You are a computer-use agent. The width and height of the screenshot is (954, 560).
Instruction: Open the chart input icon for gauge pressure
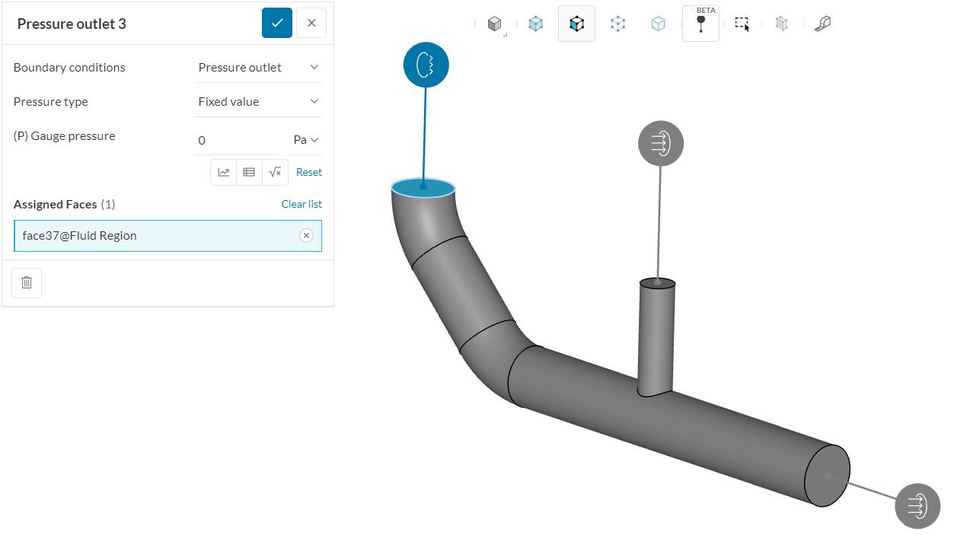(x=224, y=172)
